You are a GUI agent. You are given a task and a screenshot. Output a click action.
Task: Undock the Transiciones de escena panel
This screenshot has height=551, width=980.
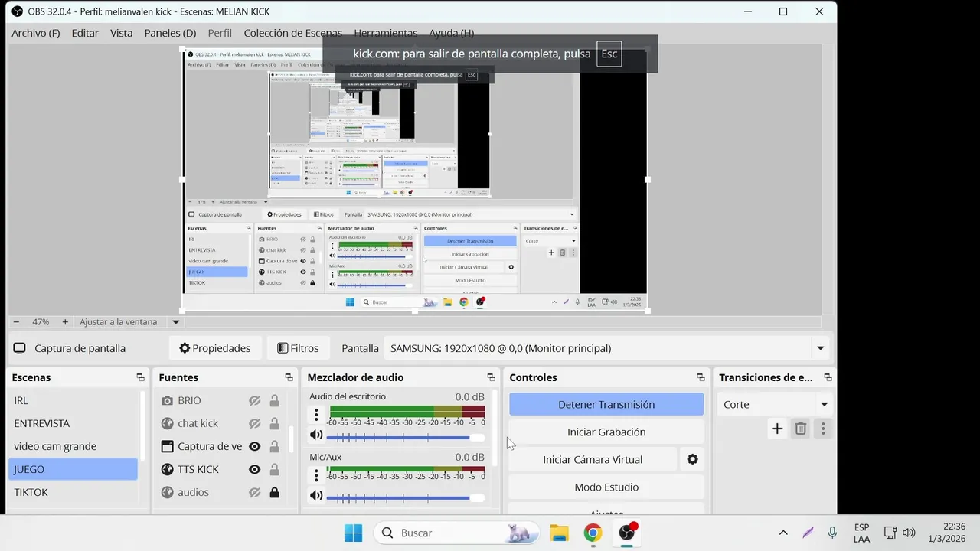[x=828, y=377]
